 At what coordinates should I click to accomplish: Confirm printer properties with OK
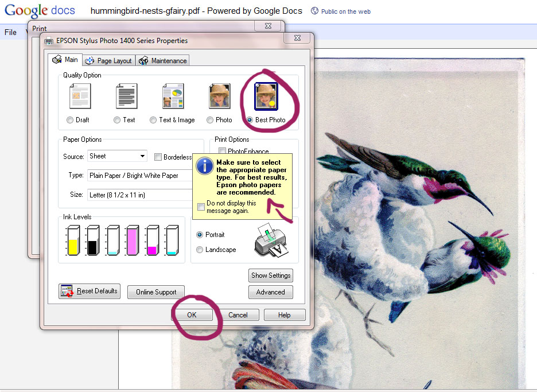[x=192, y=315]
